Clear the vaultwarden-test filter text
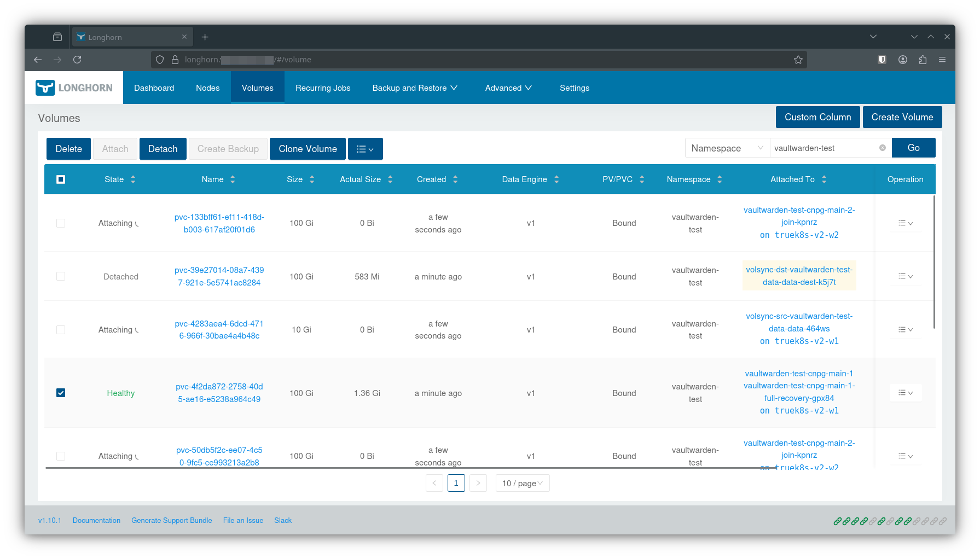Screen dimensions: 980x559 882,148
